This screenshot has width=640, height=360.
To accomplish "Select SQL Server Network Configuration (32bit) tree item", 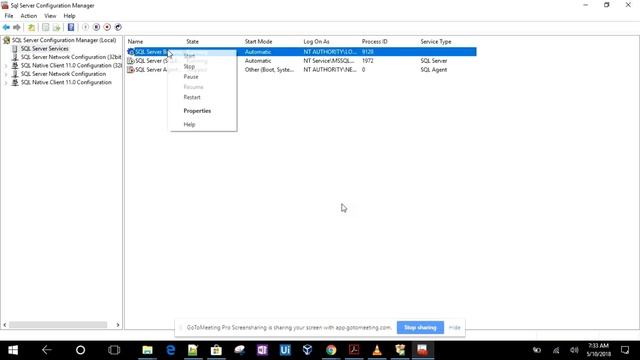I will click(x=71, y=57).
